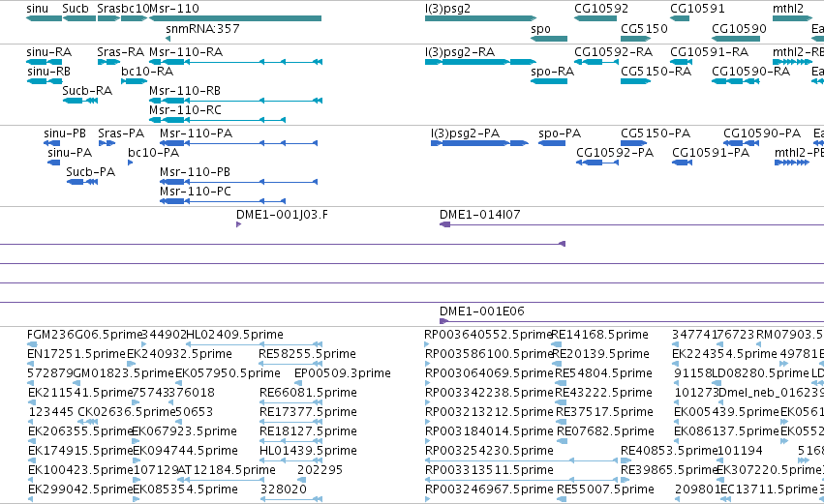The image size is (824, 504).
Task: Click the snmRNA:357 feature label
Action: [202, 29]
